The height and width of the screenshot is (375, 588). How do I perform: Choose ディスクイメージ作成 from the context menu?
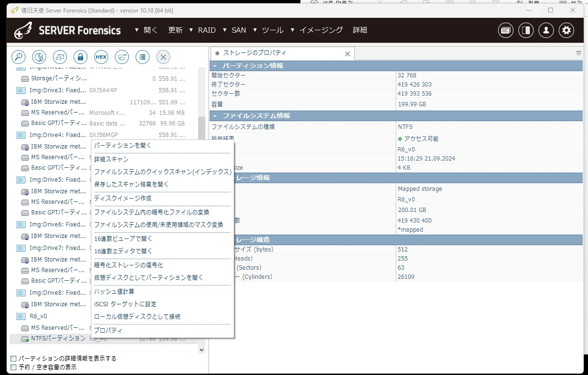(162, 198)
